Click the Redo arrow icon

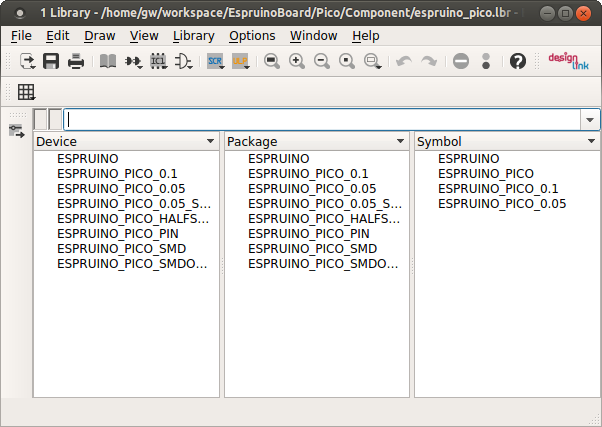click(429, 61)
